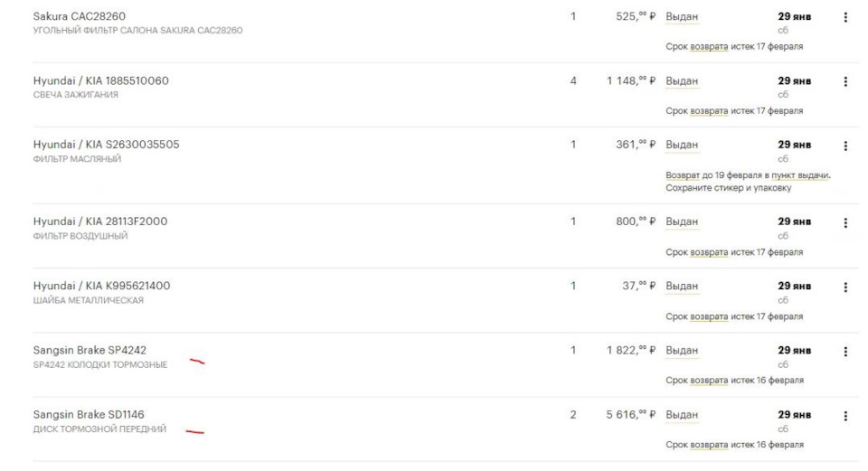The width and height of the screenshot is (868, 471).
Task: Open Hyundai / KIA S2630035505 product title
Action: 107,145
